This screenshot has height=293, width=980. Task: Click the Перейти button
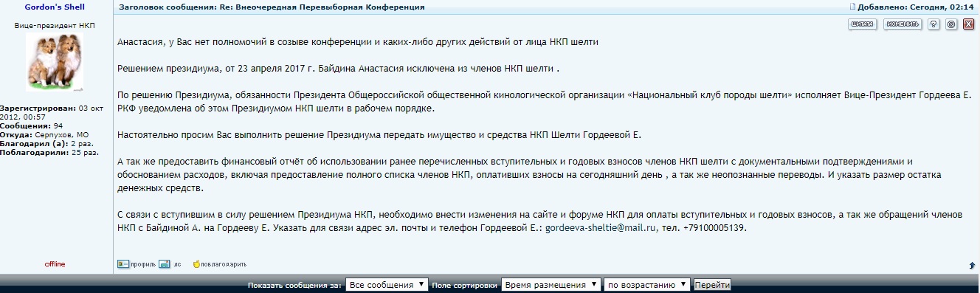point(712,285)
